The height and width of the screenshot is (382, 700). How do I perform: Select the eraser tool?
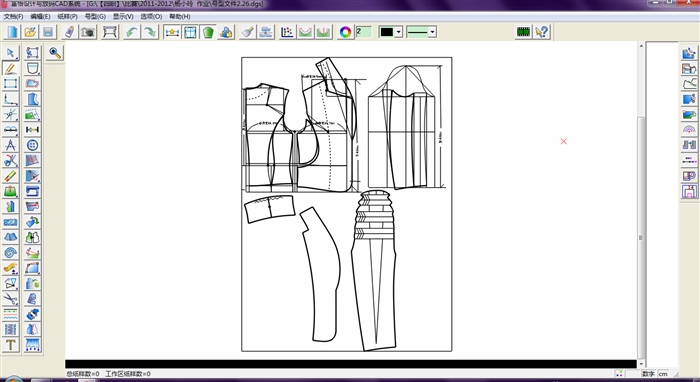point(11,176)
